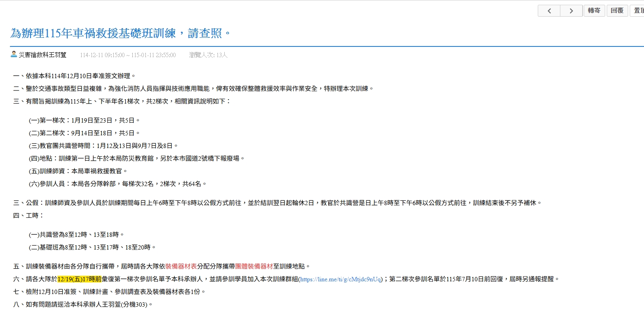Open the LINE group URL link
This screenshot has height=317, width=644.
point(340,279)
